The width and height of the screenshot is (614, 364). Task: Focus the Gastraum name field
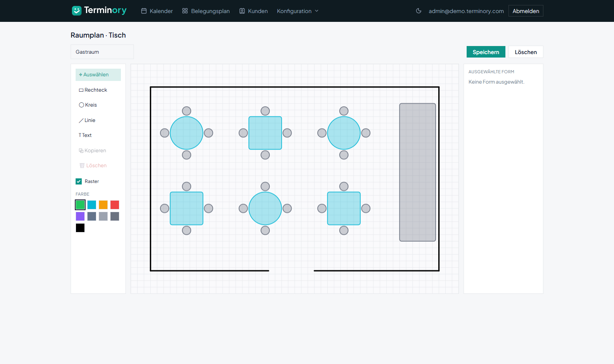[102, 52]
